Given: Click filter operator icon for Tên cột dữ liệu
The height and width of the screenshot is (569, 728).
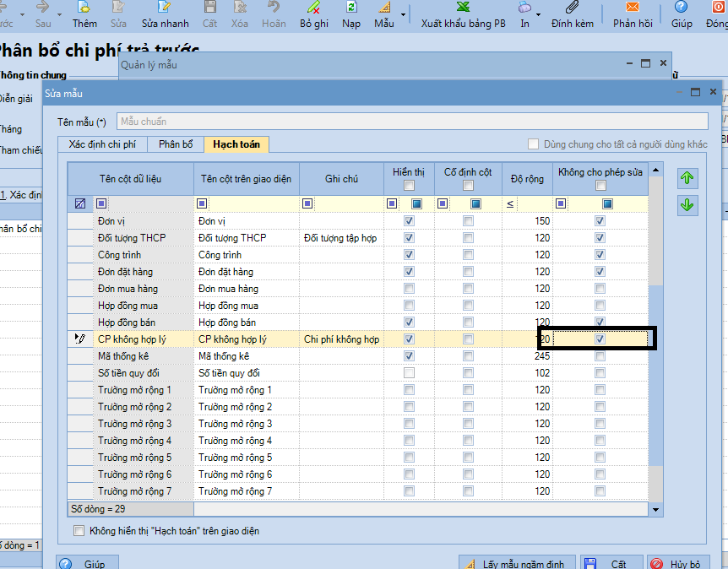Looking at the screenshot, I should tap(101, 203).
